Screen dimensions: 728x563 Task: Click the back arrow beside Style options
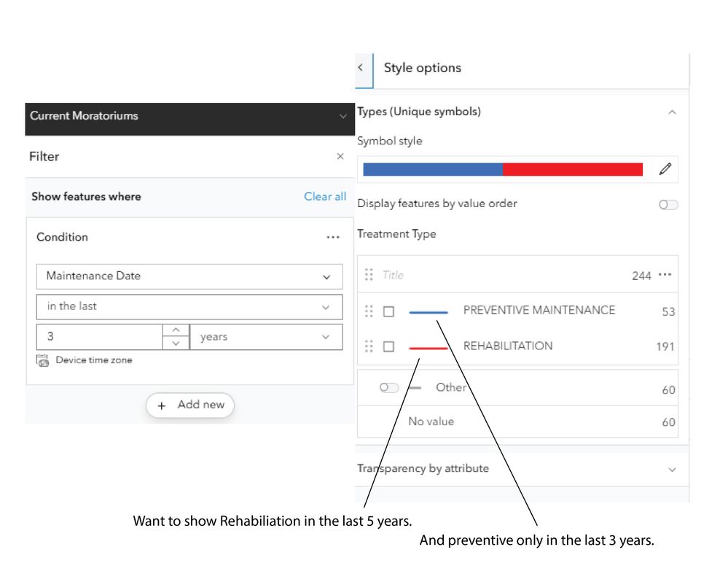360,68
